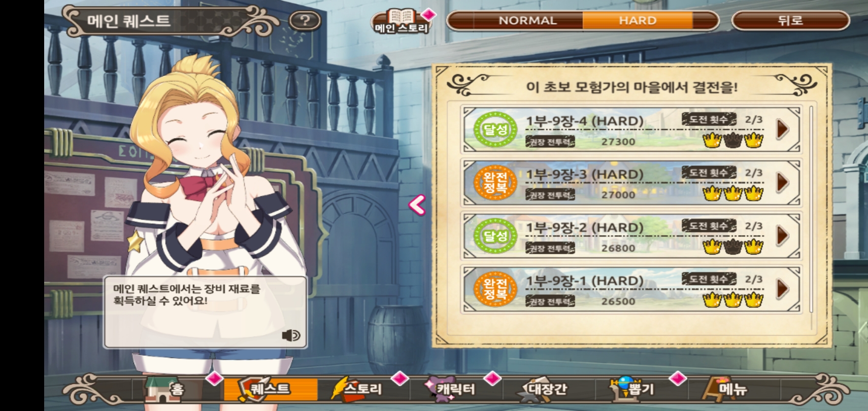Mute the dialogue voice speaker icon
The width and height of the screenshot is (868, 411).
291,335
